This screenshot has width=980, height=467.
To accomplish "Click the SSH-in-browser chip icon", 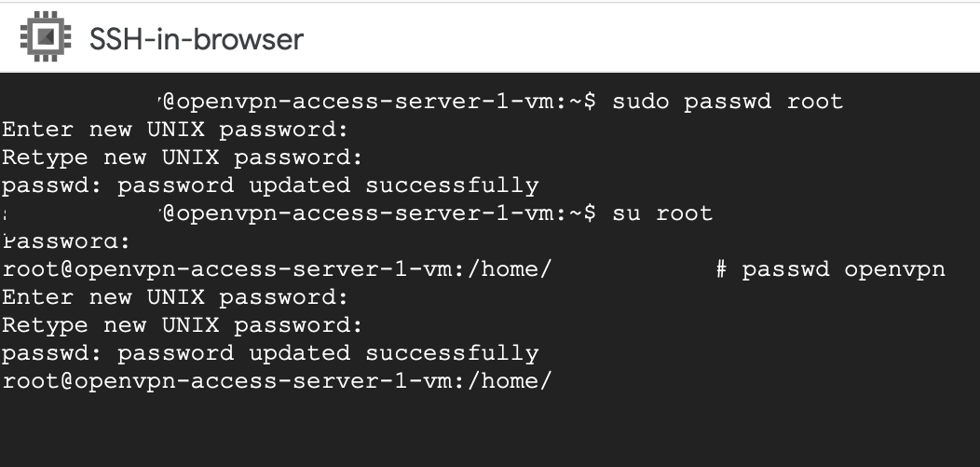I will 46,36.
